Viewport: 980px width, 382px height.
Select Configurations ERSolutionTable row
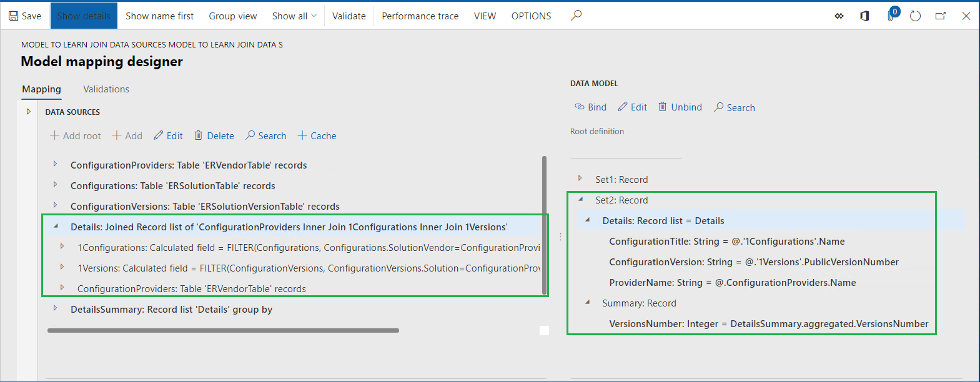click(x=294, y=185)
